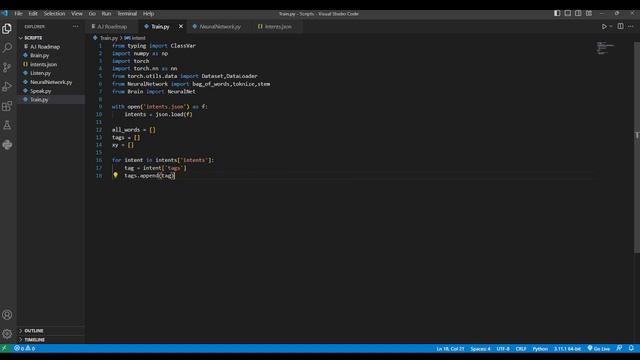Image resolution: width=640 pixels, height=360 pixels.
Task: Toggle the bottom panel layout icon
Action: coord(568,13)
